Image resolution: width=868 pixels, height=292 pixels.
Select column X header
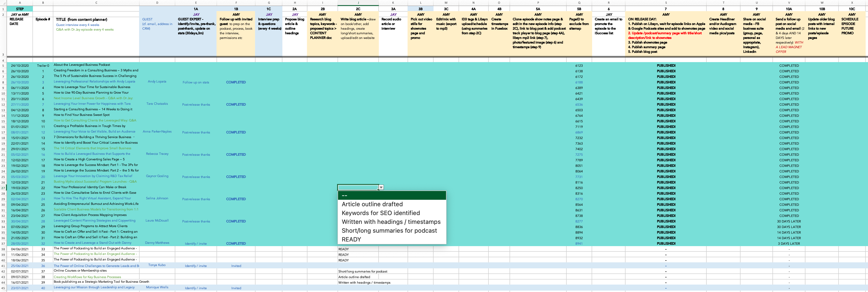point(852,3)
